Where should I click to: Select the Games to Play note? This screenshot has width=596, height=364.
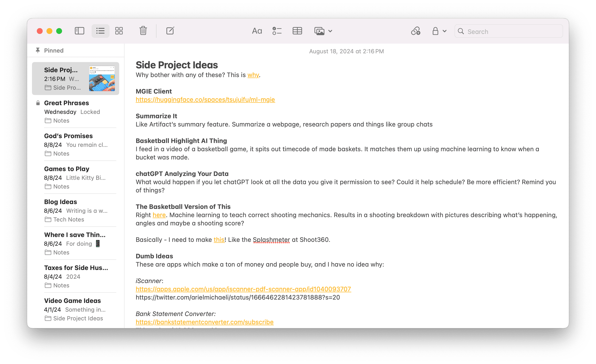76,177
